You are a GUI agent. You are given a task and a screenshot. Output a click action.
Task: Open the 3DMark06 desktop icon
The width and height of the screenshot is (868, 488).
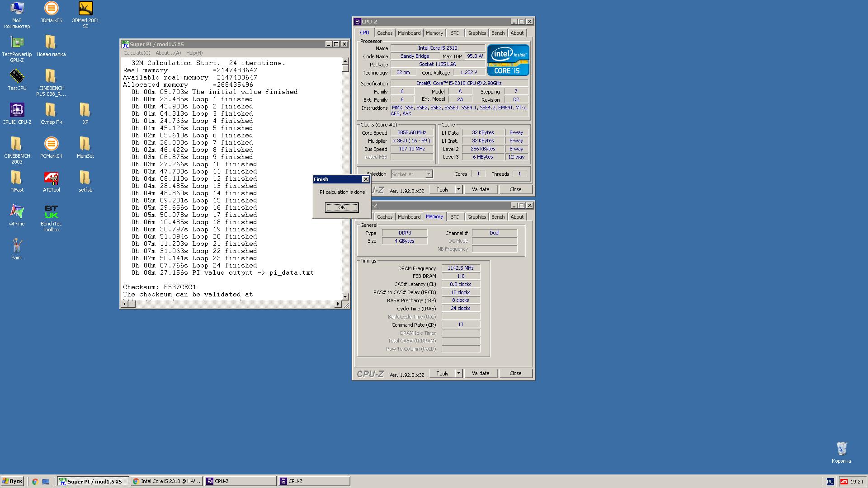coord(51,12)
